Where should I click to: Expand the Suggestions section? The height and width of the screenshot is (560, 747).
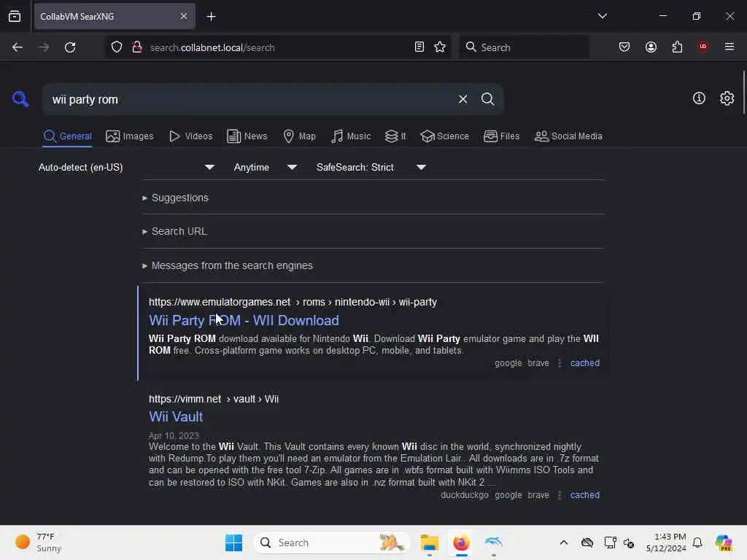[x=175, y=198]
